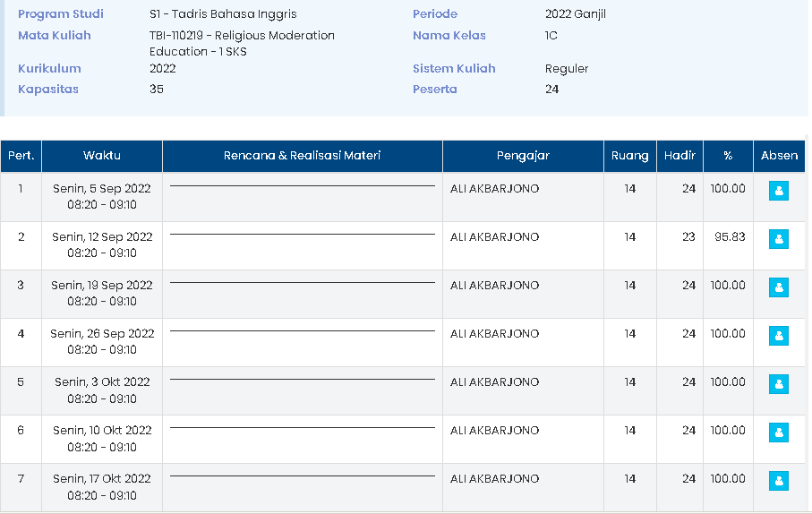Open attendance icon for meeting 4
This screenshot has height=514, width=812.
coord(779,336)
